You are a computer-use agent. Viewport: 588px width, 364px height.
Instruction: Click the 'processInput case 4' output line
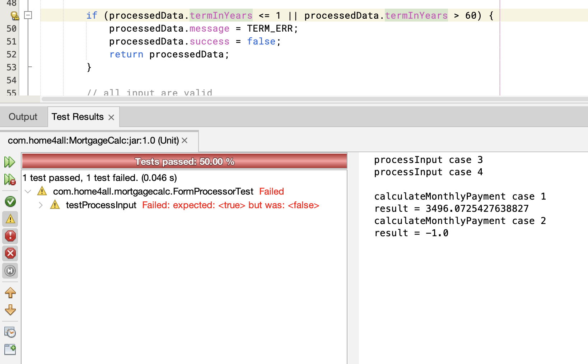click(428, 172)
